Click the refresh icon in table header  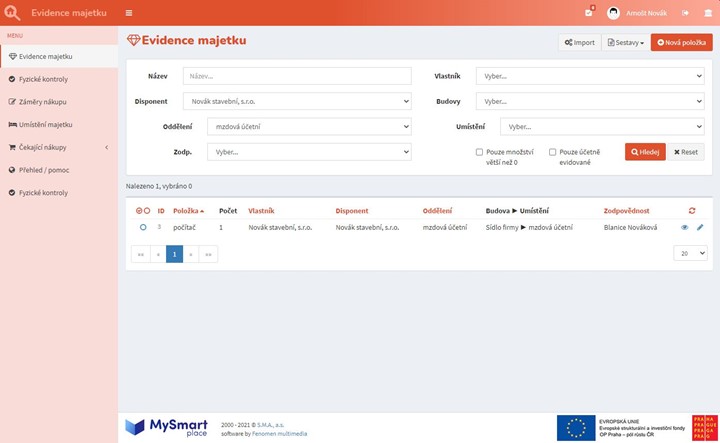click(692, 211)
